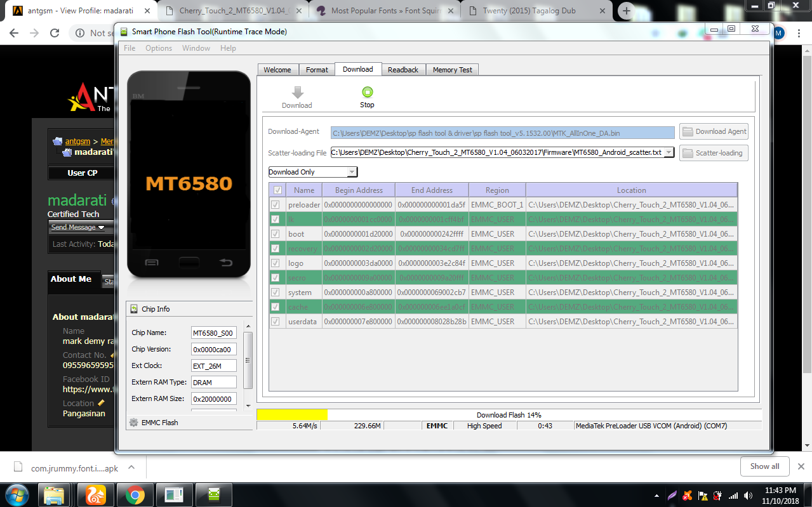
Task: Click the Chrome new tab plus button
Action: (x=627, y=11)
